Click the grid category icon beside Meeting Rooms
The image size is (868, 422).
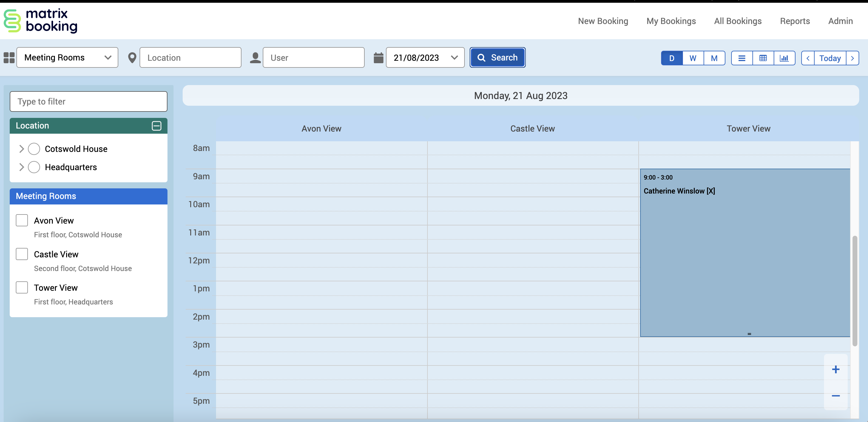click(x=9, y=58)
